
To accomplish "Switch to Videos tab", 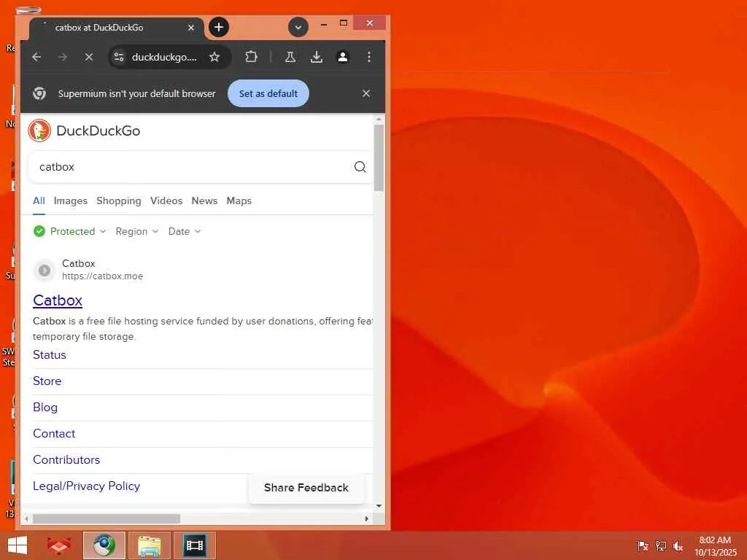I will 166,201.
